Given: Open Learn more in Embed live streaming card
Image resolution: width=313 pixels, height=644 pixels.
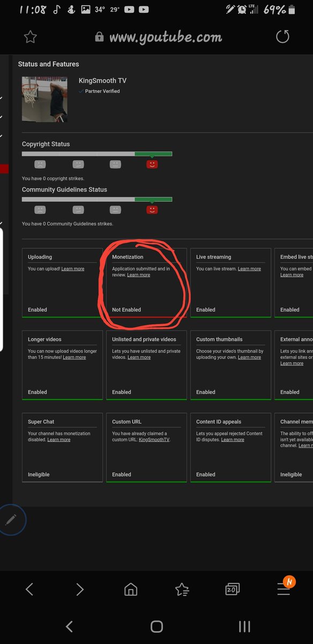Looking at the screenshot, I should [292, 275].
